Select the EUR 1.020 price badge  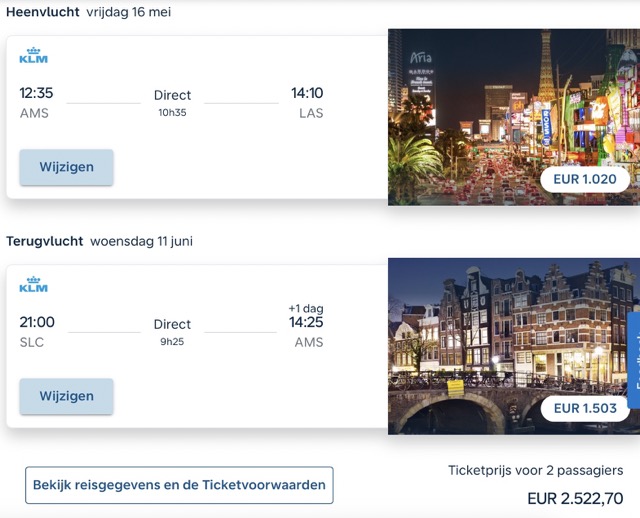click(585, 179)
